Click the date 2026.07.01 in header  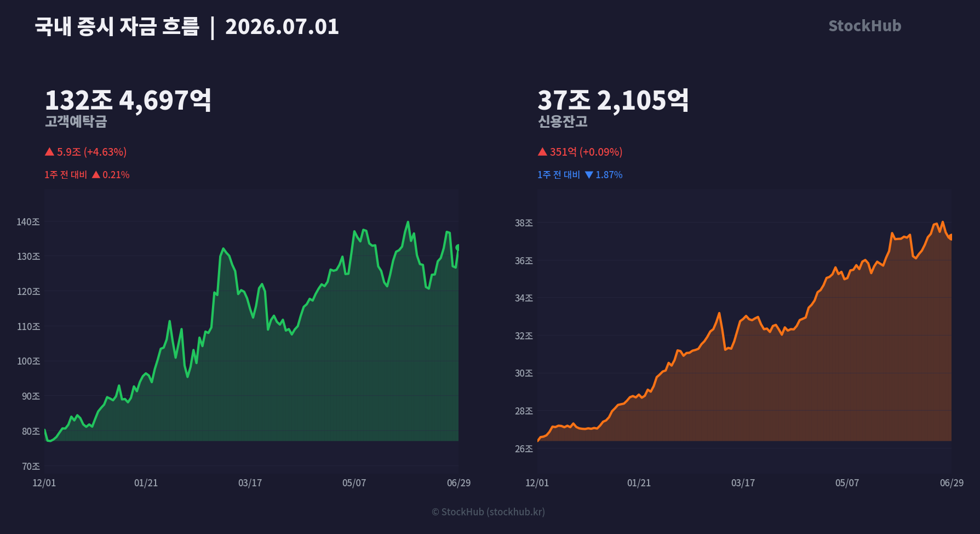coord(282,26)
